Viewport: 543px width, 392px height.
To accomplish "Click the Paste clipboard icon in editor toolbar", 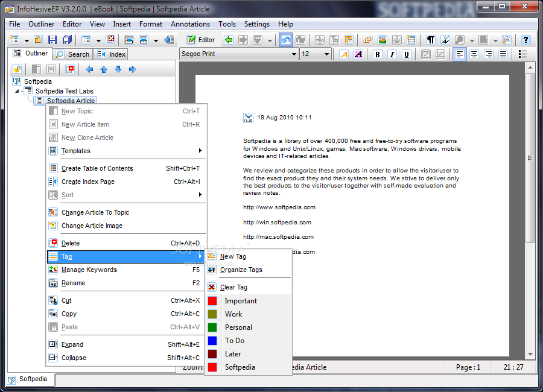I will click(x=349, y=40).
